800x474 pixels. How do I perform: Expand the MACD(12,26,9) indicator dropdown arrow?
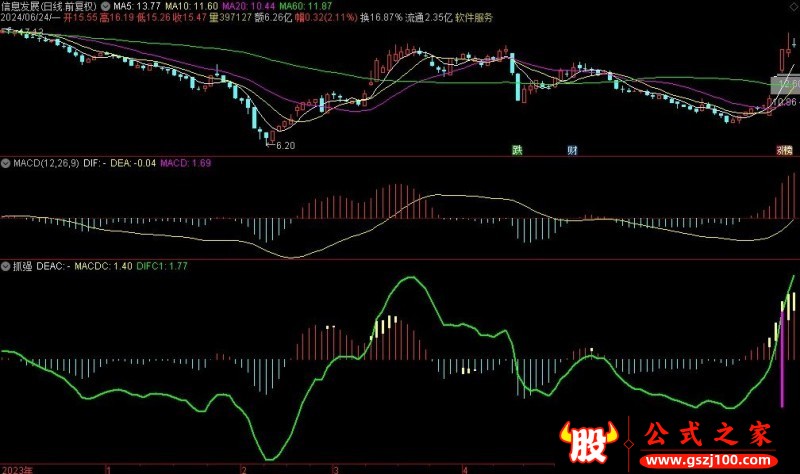point(6,163)
